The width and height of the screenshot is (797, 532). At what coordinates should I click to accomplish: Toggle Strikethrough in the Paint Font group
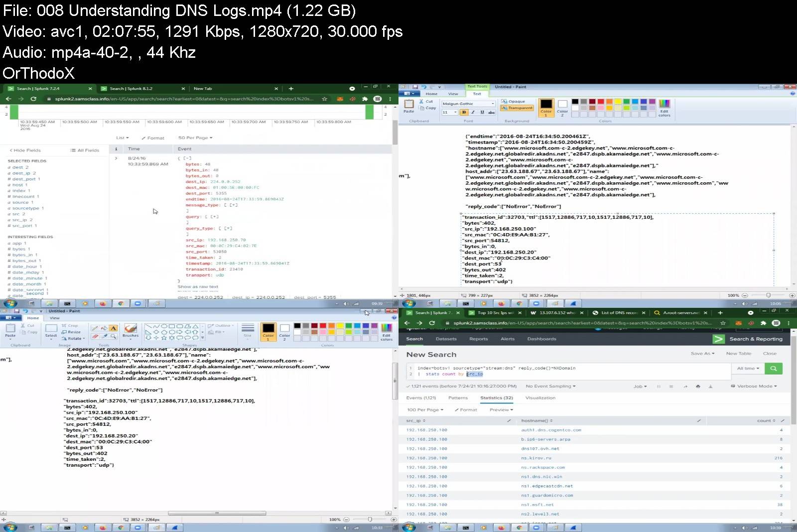[491, 112]
